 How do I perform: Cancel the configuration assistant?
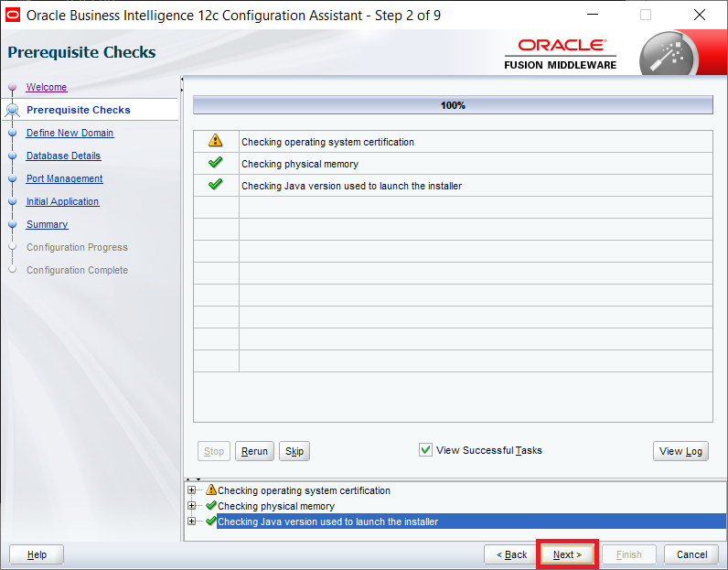point(691,554)
